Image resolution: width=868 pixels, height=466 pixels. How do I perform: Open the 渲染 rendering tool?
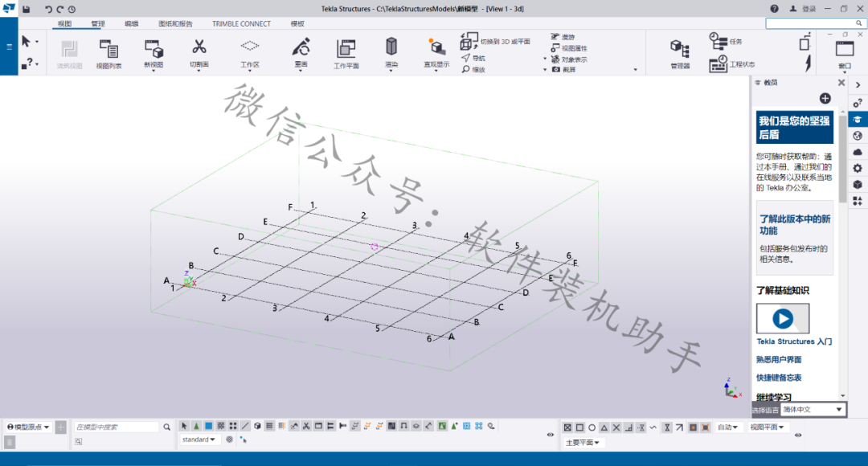tap(391, 54)
